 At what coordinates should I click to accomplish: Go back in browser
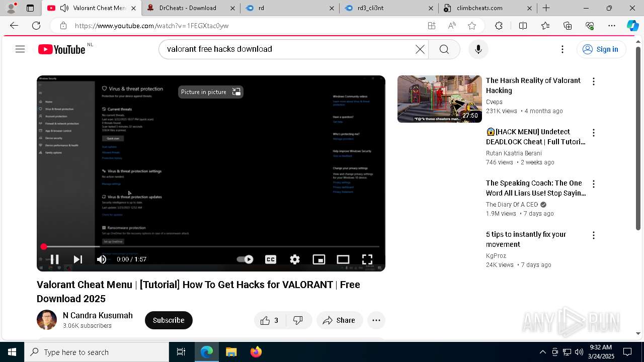pos(14,26)
